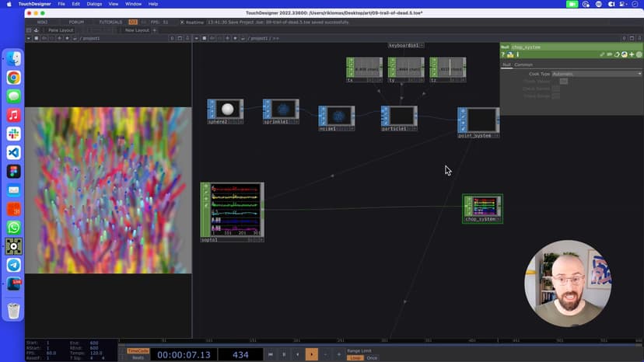This screenshot has height=362, width=644.
Task: Open the TUTORIALS link
Action: click(x=110, y=22)
